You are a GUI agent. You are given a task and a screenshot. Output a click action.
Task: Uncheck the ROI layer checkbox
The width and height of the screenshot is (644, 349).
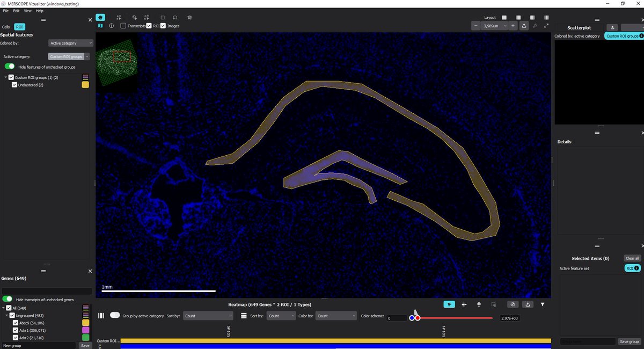[149, 26]
